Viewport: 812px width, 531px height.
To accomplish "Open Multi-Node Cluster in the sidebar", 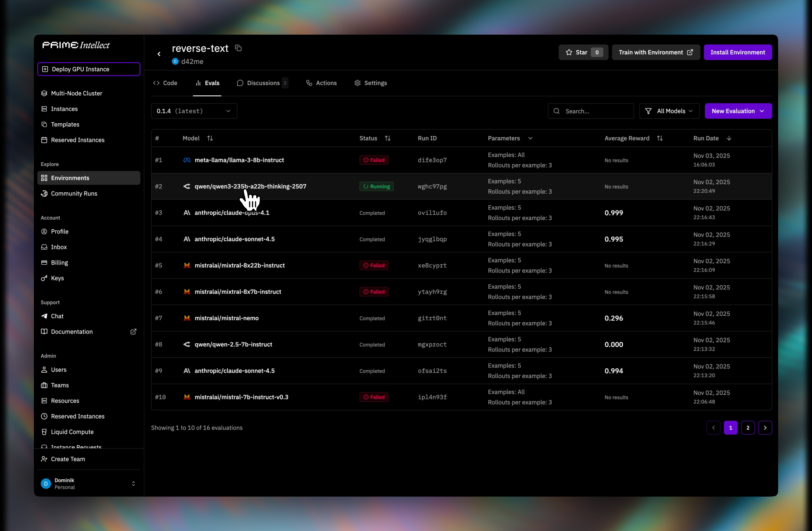I will click(x=76, y=93).
